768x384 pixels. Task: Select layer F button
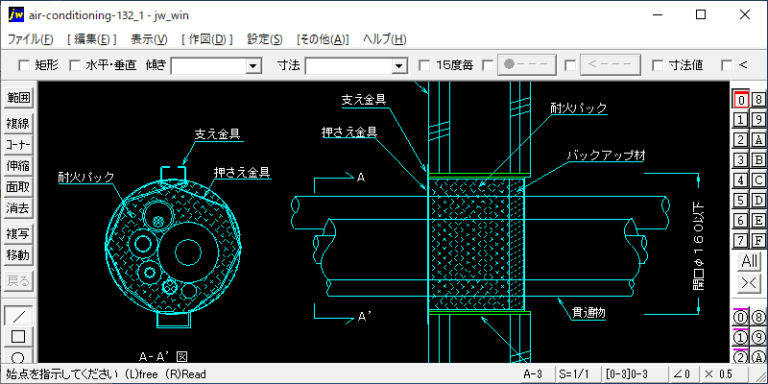[x=759, y=240]
